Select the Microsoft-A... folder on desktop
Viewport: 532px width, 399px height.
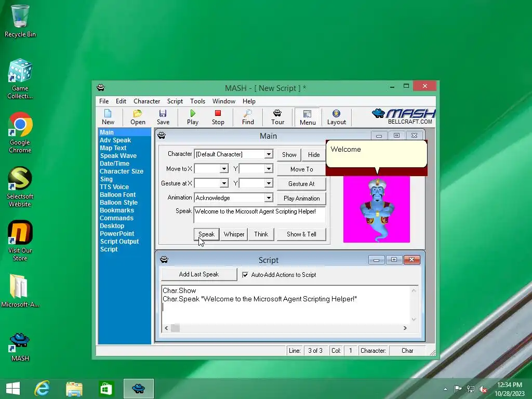(x=20, y=291)
